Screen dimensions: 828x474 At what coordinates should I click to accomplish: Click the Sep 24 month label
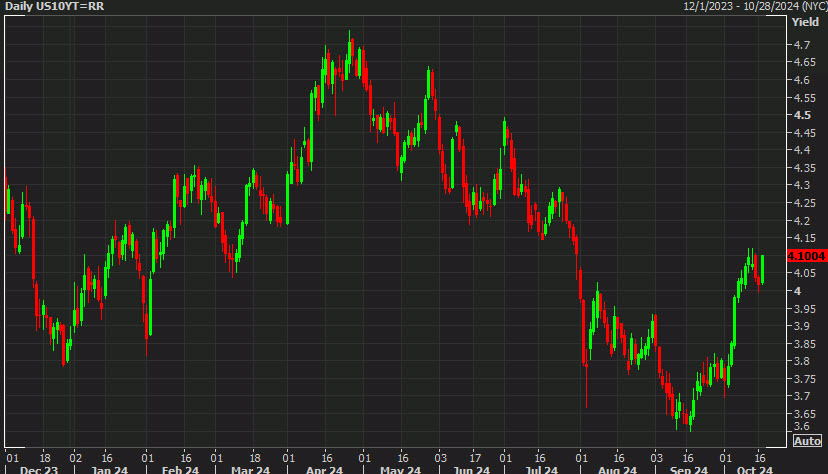click(688, 468)
